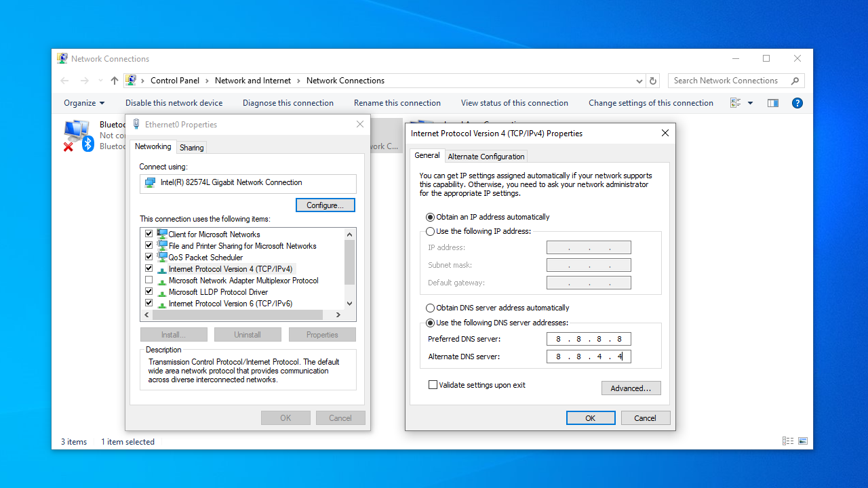The width and height of the screenshot is (868, 488).
Task: Click the change your view icon
Action: tap(736, 103)
